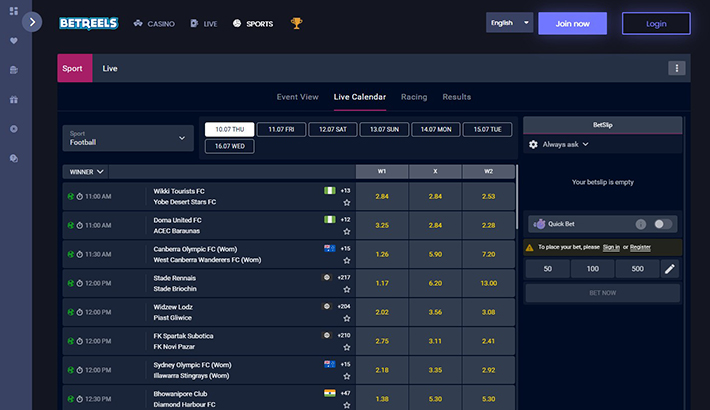Select date 12.07 SAT
Image resolution: width=710 pixels, height=410 pixels.
[x=333, y=130]
